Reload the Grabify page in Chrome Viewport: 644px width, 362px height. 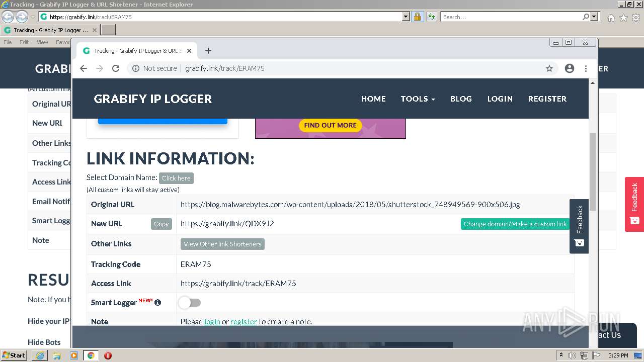click(x=116, y=68)
